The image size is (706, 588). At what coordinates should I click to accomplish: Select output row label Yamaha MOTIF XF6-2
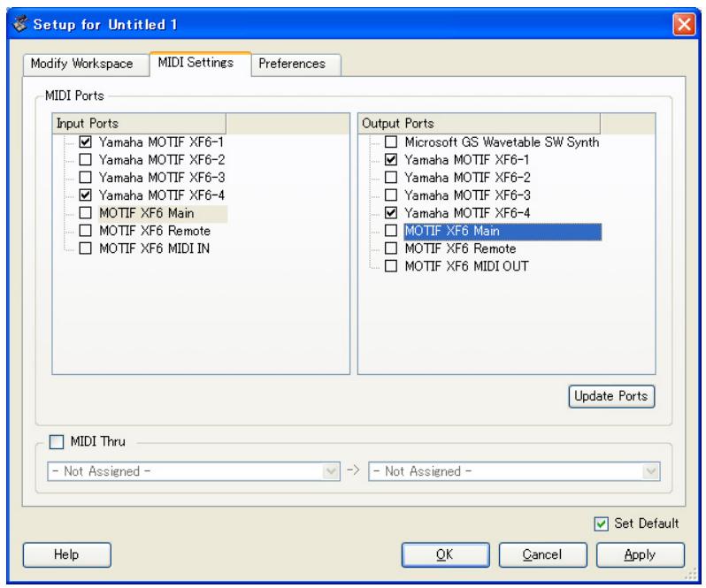click(x=467, y=178)
